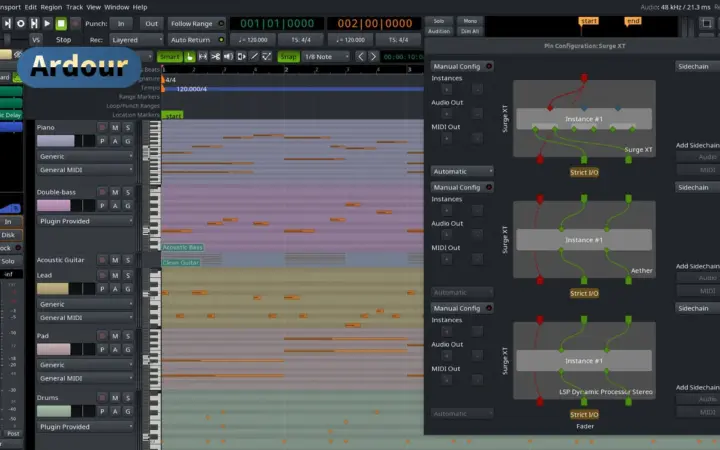Click the editor window icon at top right
The image size is (720, 450).
coord(706,23)
